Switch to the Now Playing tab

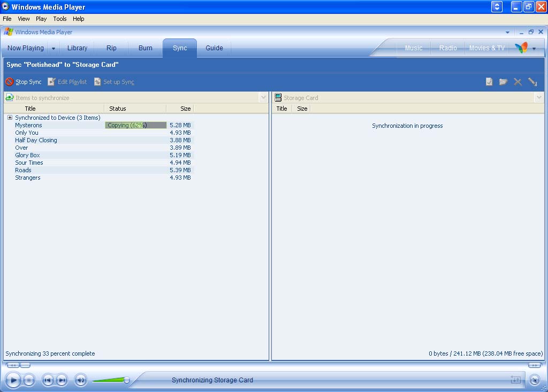(x=26, y=48)
